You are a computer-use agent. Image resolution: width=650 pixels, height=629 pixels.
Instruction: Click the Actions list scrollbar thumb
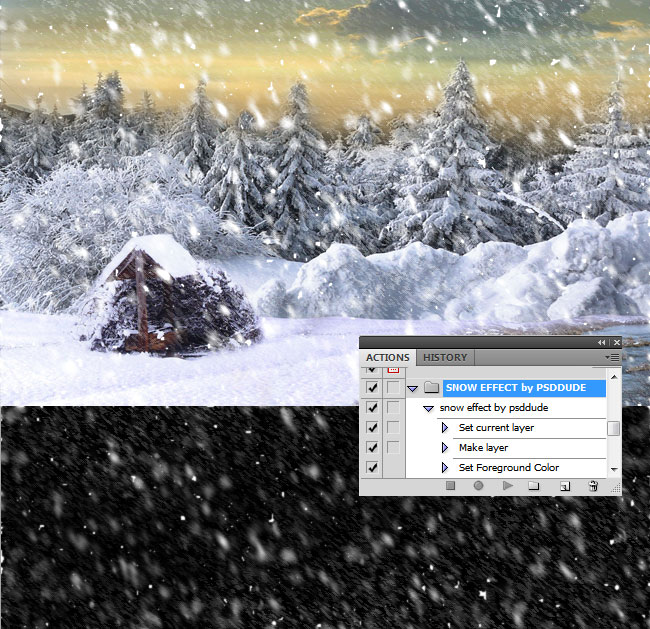pos(614,428)
